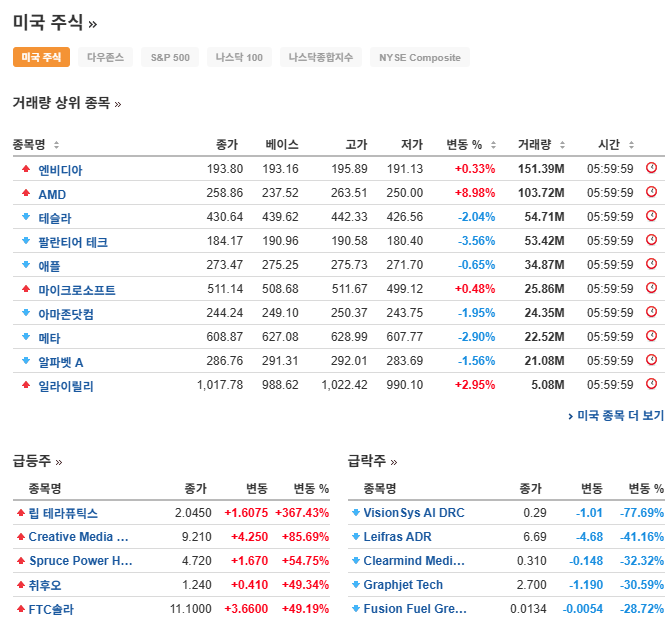This screenshot has width=672, height=620.
Task: Open the 미국 종목 더 보기 link
Action: [x=616, y=415]
